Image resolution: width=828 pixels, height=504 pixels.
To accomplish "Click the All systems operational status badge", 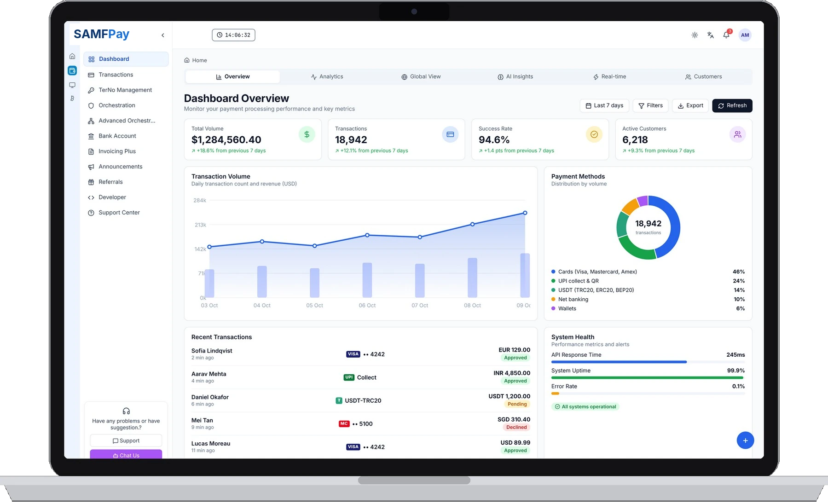I will click(x=585, y=406).
